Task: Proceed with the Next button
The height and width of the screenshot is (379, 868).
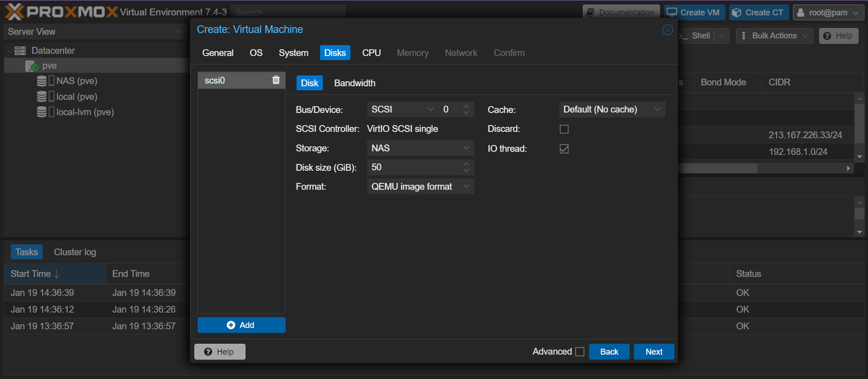Action: (654, 352)
